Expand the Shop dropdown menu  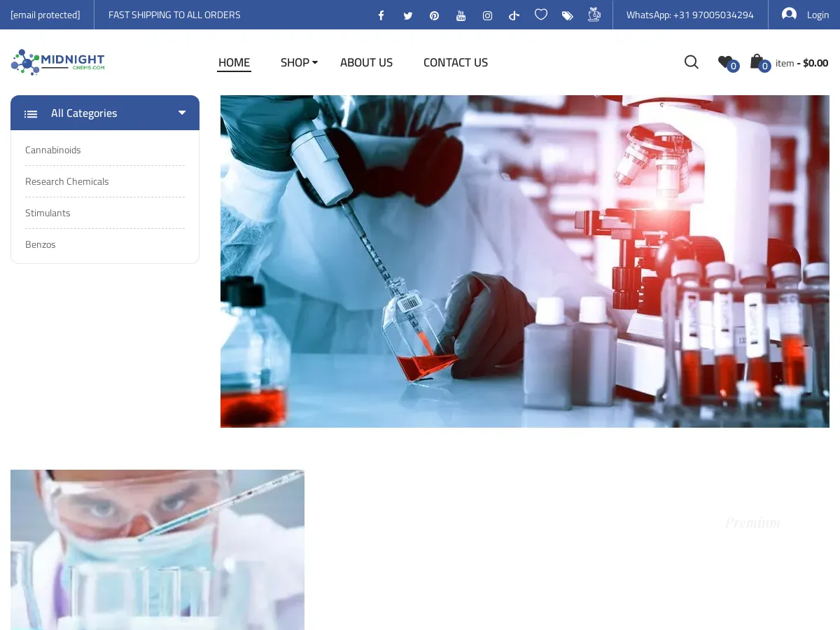(x=299, y=62)
